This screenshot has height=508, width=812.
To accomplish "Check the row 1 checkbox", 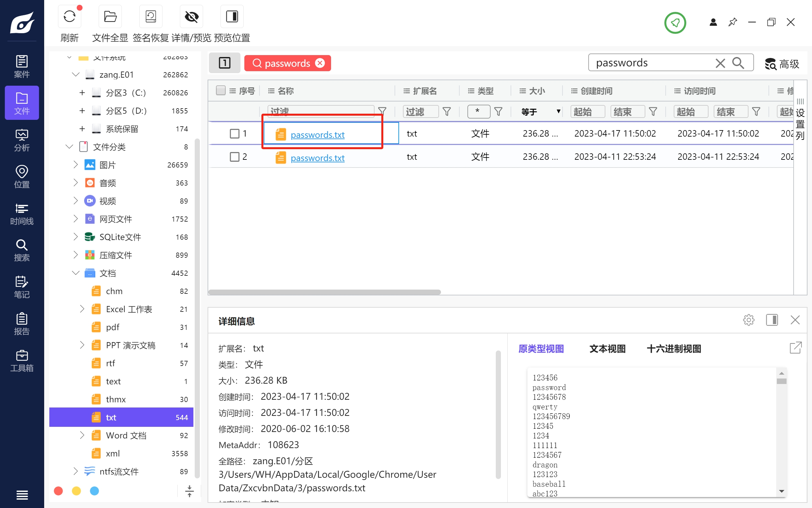I will pos(234,134).
